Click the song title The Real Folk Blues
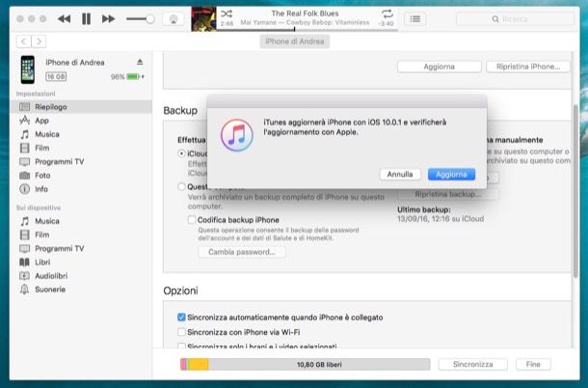 [x=305, y=14]
